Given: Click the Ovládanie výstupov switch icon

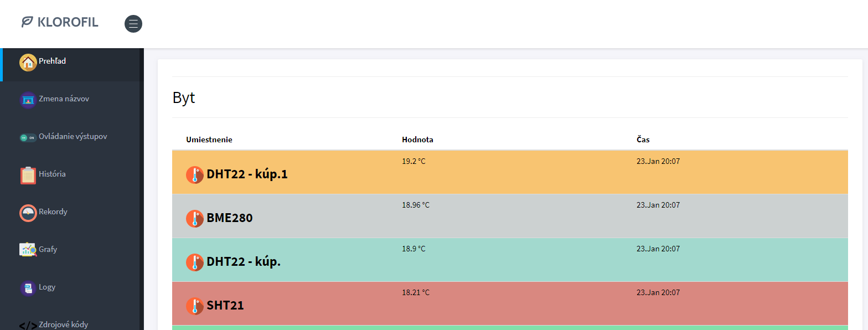Looking at the screenshot, I should coord(28,137).
